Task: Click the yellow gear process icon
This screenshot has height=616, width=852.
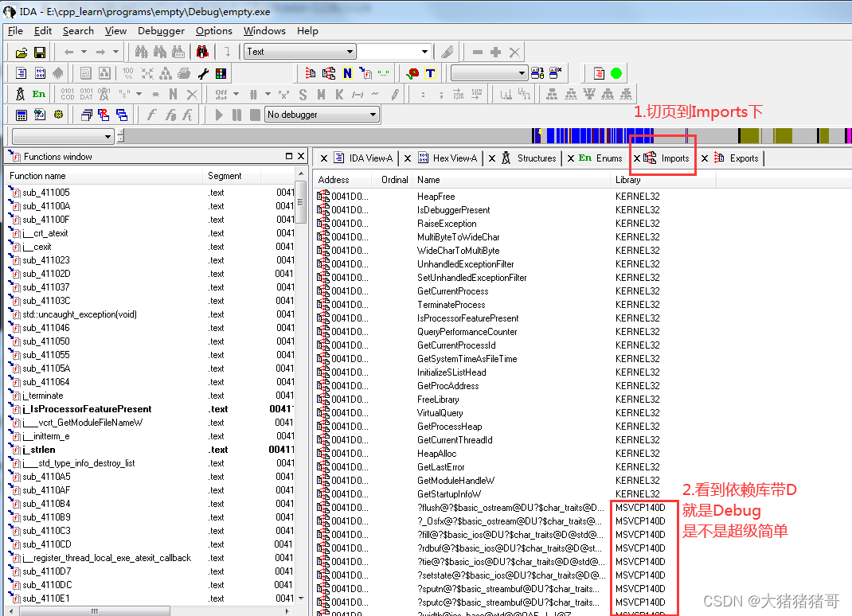Action: (58, 115)
